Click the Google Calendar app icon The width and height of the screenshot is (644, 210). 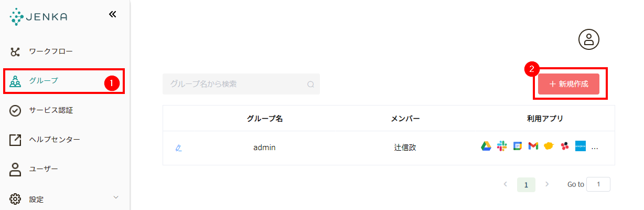pos(518,146)
